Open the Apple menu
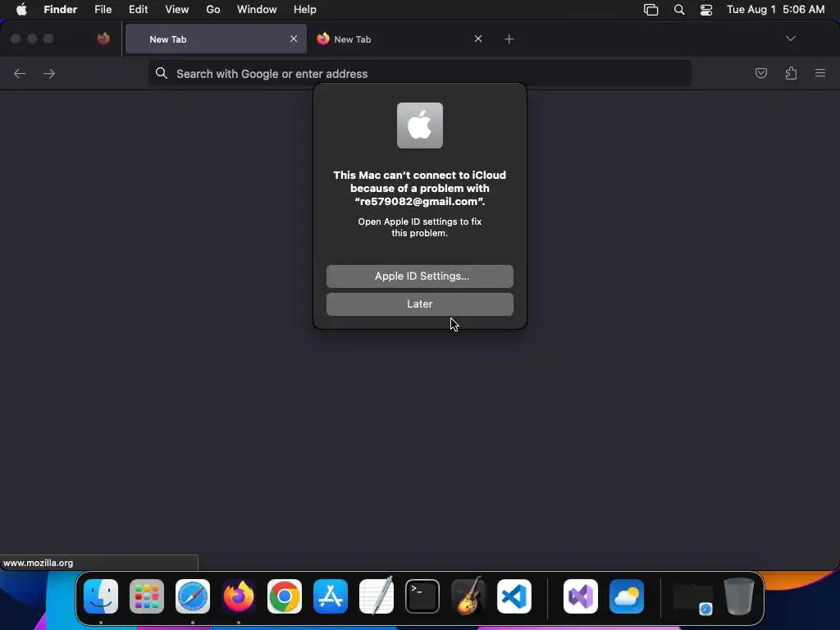 point(21,9)
